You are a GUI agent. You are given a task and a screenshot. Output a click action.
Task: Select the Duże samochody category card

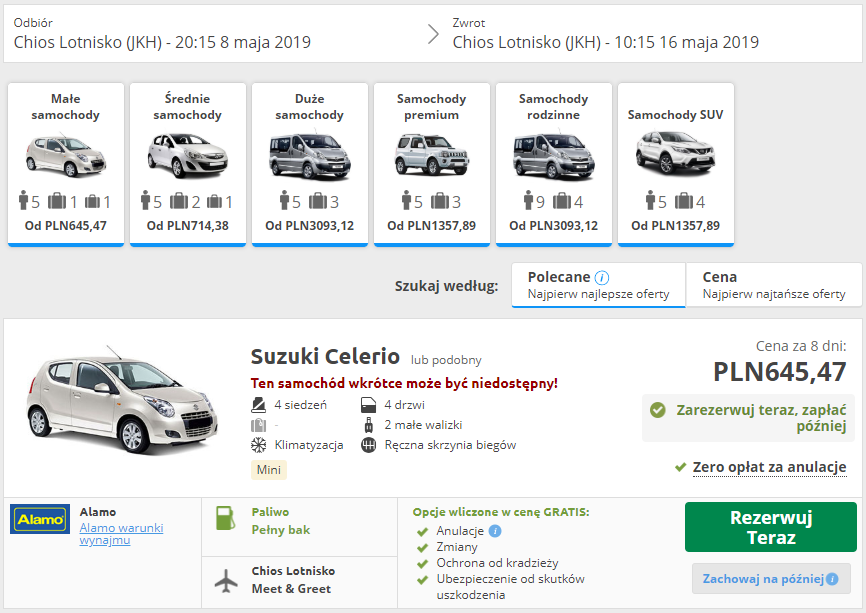click(310, 165)
